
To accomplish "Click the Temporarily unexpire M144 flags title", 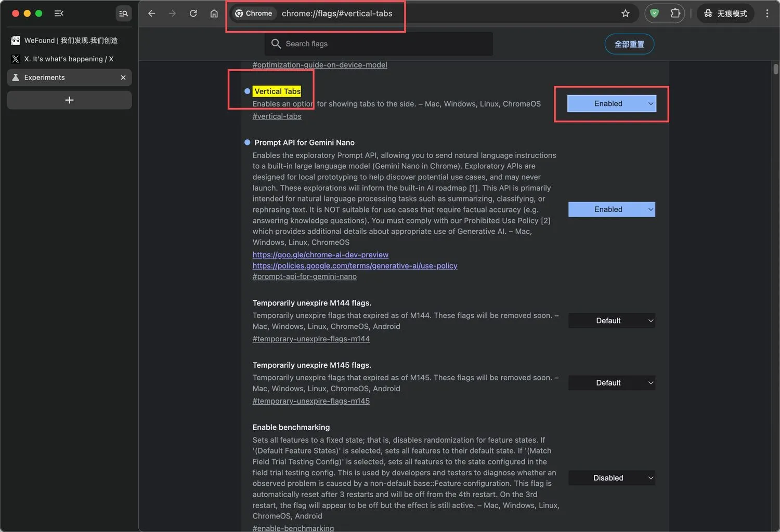I will click(x=312, y=303).
